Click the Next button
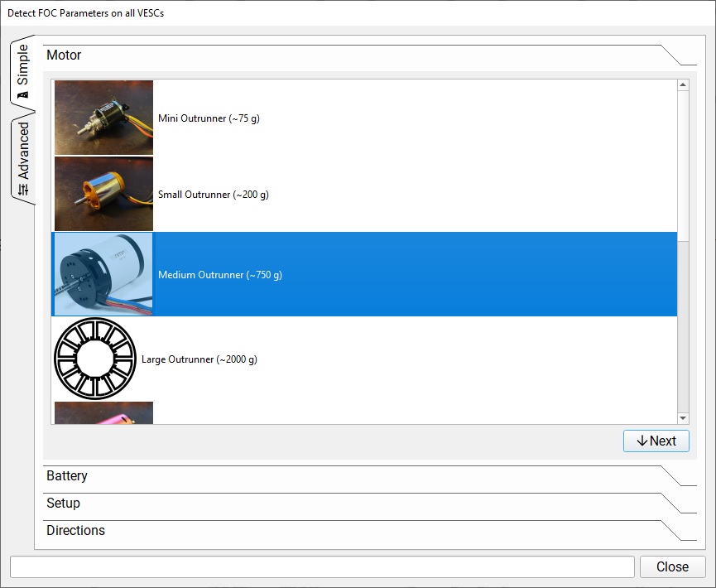 [x=656, y=441]
